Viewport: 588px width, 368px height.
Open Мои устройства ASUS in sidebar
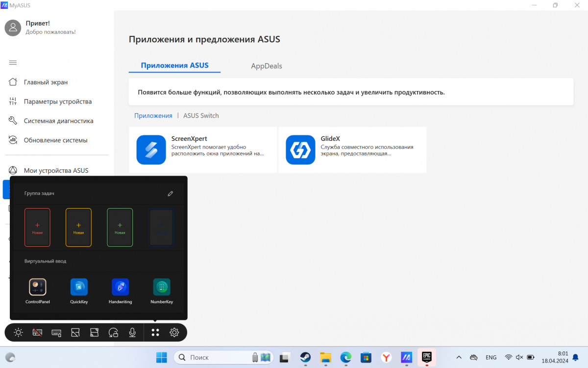[56, 170]
